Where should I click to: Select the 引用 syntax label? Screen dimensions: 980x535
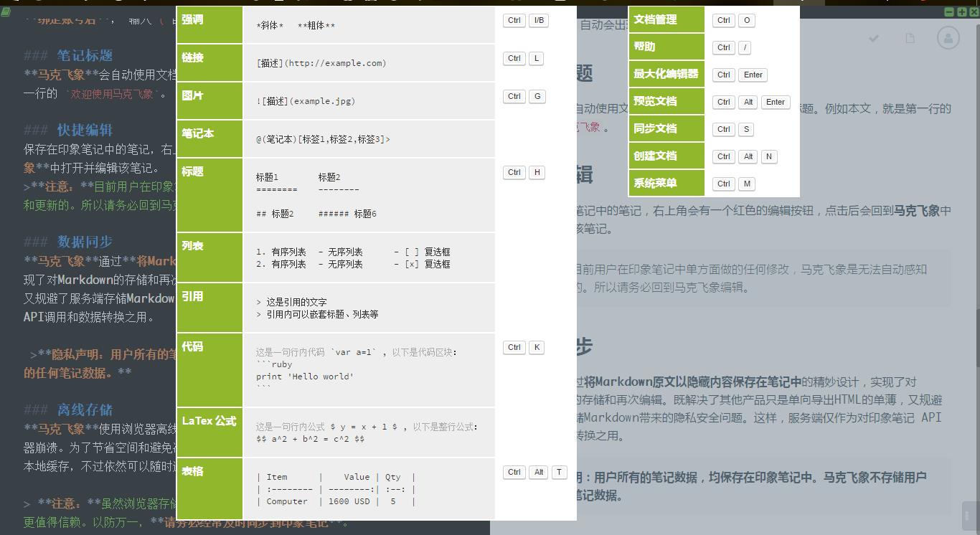[192, 297]
